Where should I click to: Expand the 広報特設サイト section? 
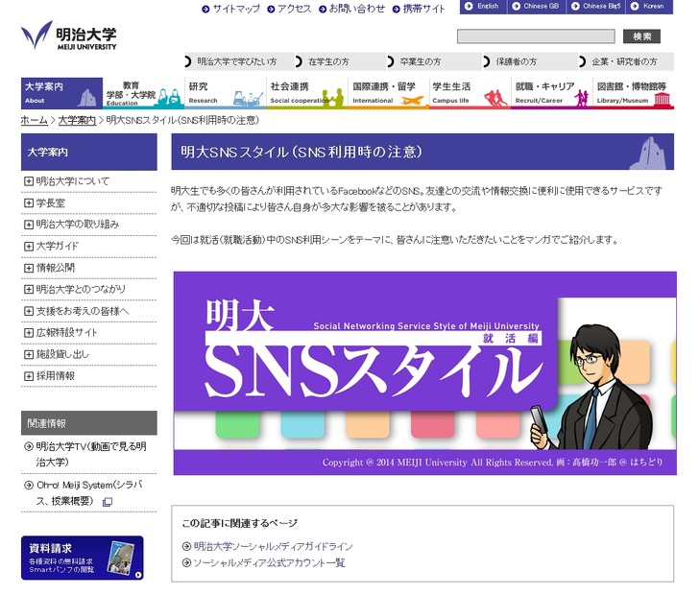pyautogui.click(x=29, y=333)
